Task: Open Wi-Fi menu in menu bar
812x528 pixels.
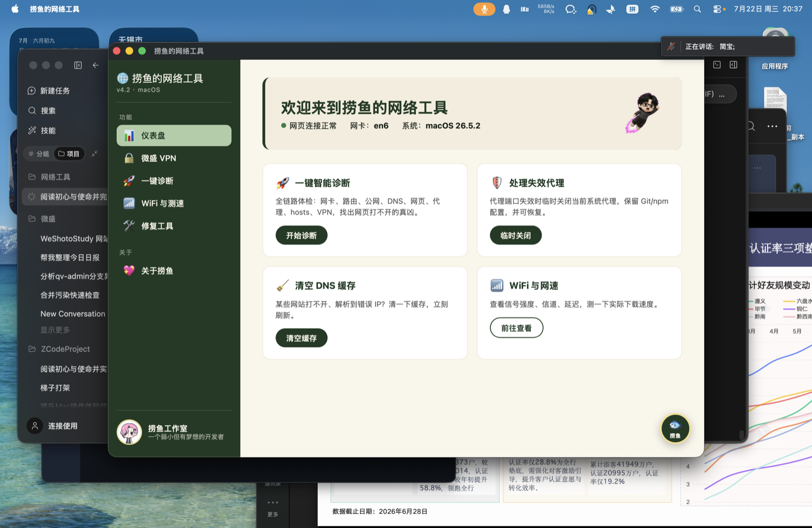Action: coord(655,9)
